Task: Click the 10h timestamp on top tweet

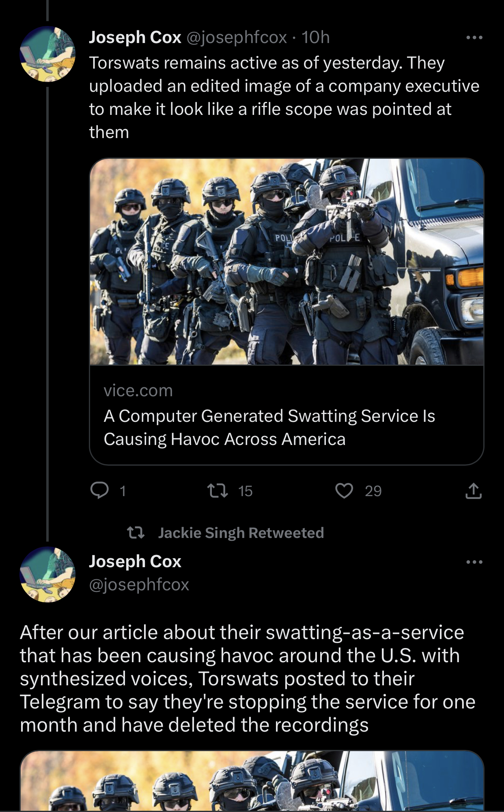Action: pos(315,37)
